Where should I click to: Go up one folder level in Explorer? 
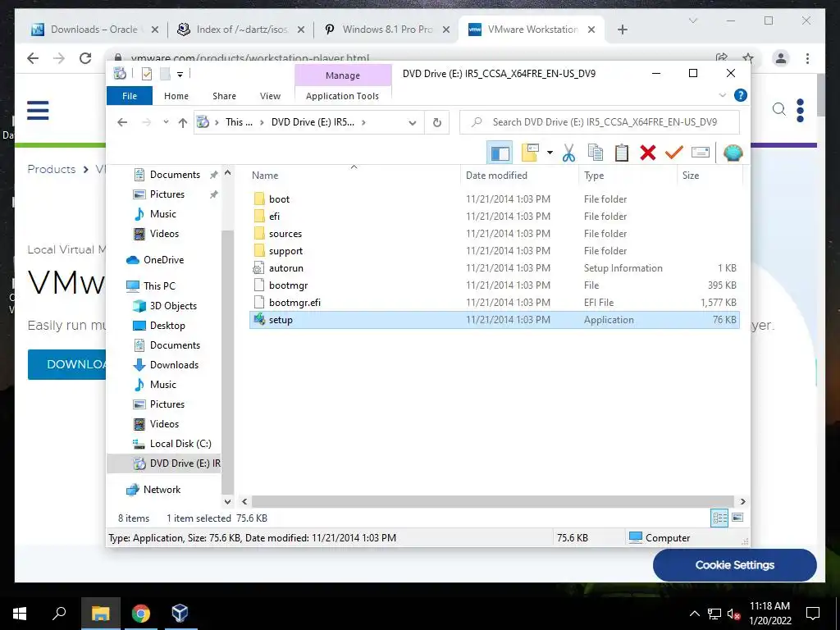point(183,123)
